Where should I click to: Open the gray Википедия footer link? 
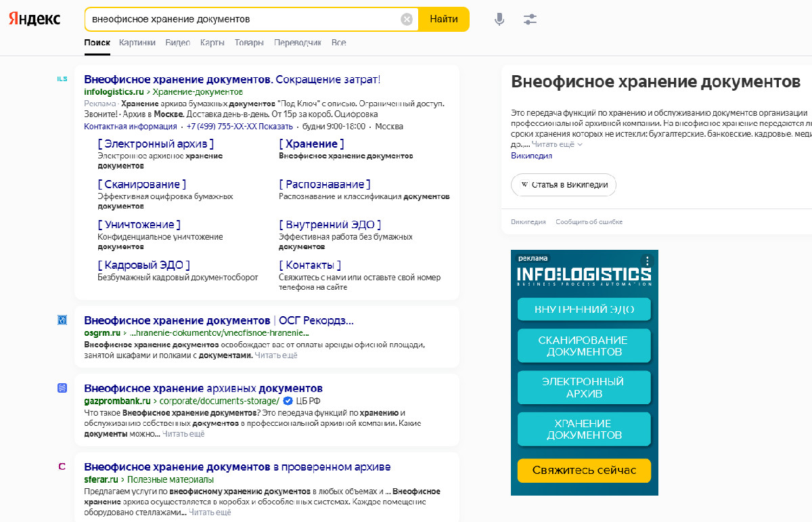(x=528, y=222)
